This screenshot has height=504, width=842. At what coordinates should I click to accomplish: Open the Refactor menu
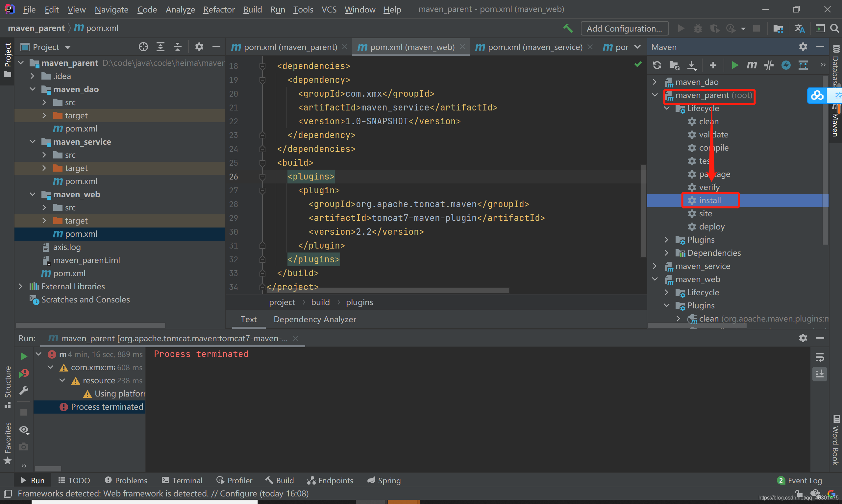point(219,10)
